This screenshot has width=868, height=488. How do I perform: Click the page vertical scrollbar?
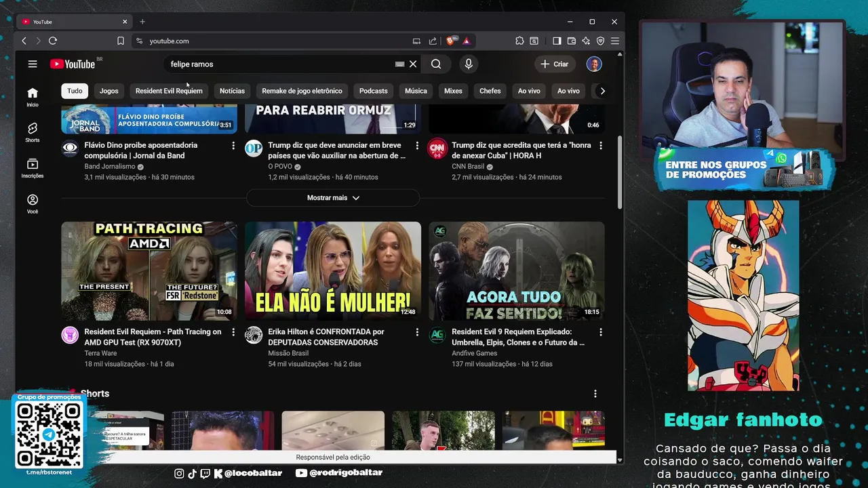[620, 172]
